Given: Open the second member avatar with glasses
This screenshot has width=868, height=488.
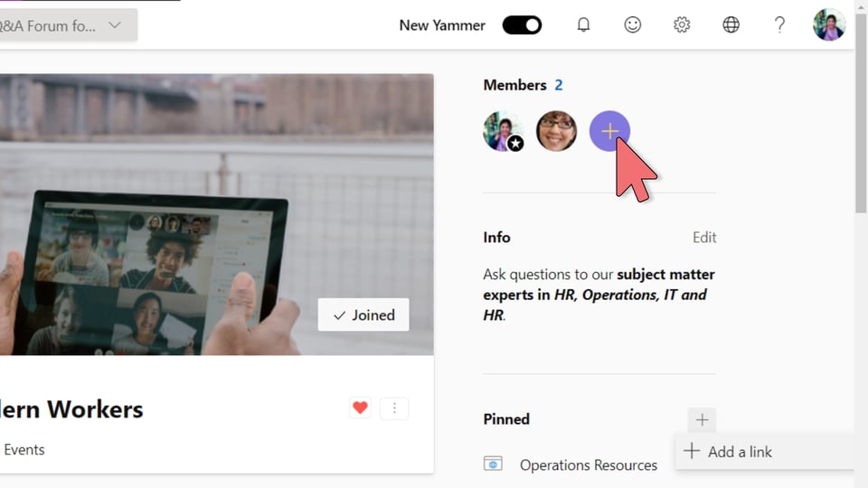Looking at the screenshot, I should (x=556, y=131).
